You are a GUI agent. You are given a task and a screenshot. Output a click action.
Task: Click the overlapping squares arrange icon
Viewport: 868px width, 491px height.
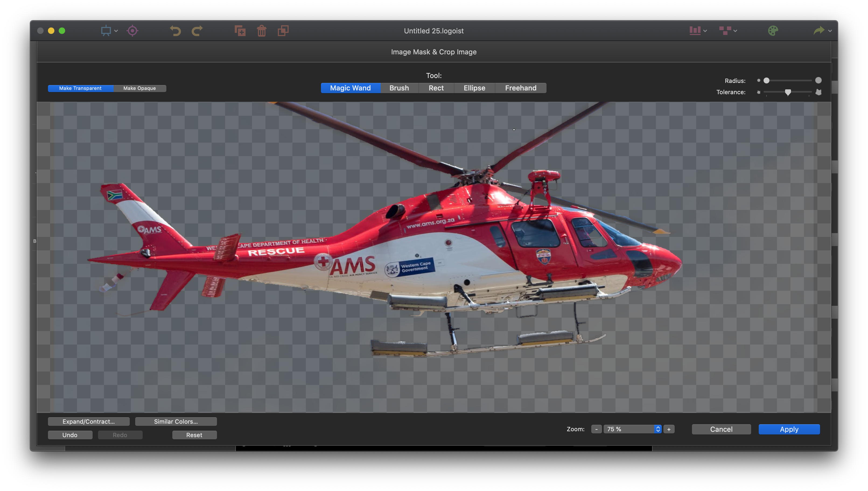pos(283,31)
